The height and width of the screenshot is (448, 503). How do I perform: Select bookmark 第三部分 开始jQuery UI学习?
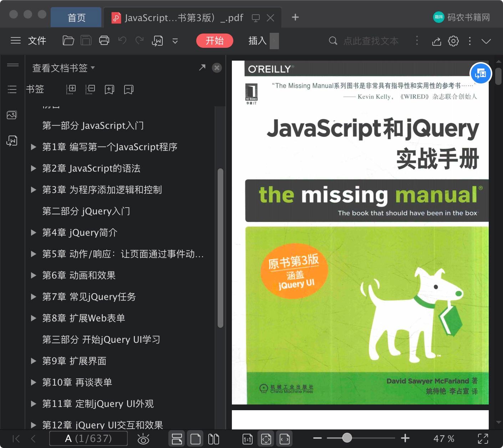(x=101, y=340)
